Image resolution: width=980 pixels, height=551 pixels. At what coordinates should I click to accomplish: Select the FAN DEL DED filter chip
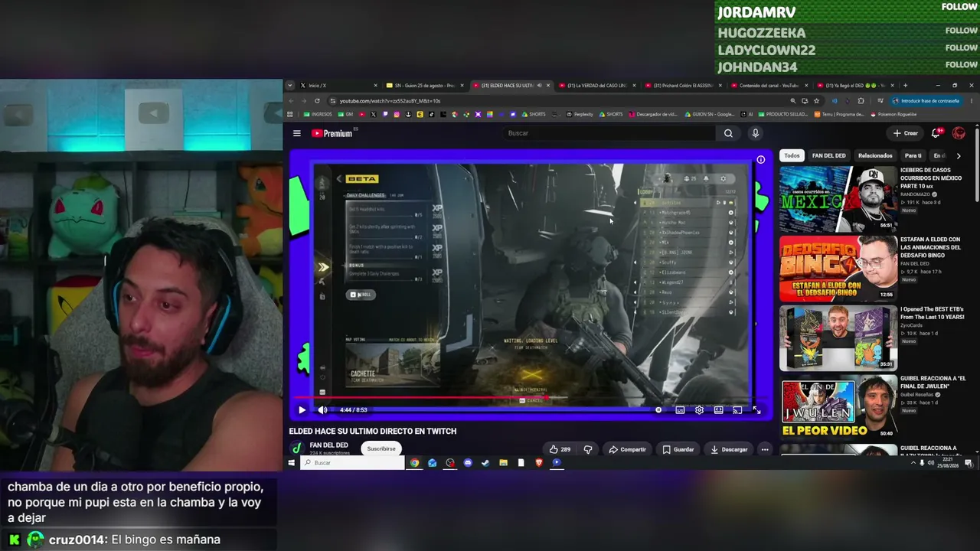tap(829, 155)
